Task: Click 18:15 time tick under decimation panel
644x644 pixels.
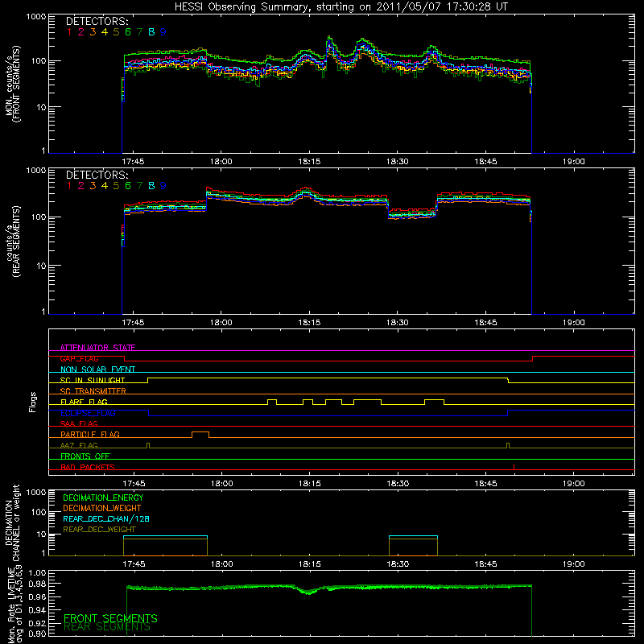Action: pos(310,564)
